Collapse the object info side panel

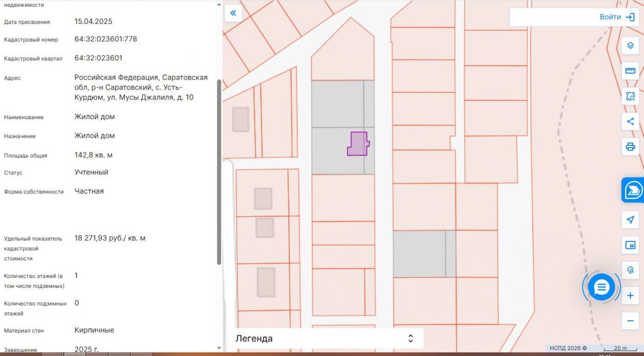point(233,13)
